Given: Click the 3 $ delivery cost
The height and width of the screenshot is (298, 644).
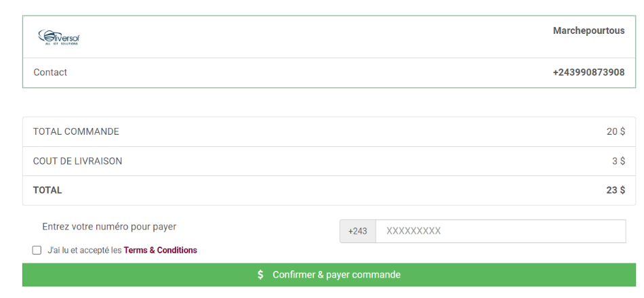Looking at the screenshot, I should 618,161.
